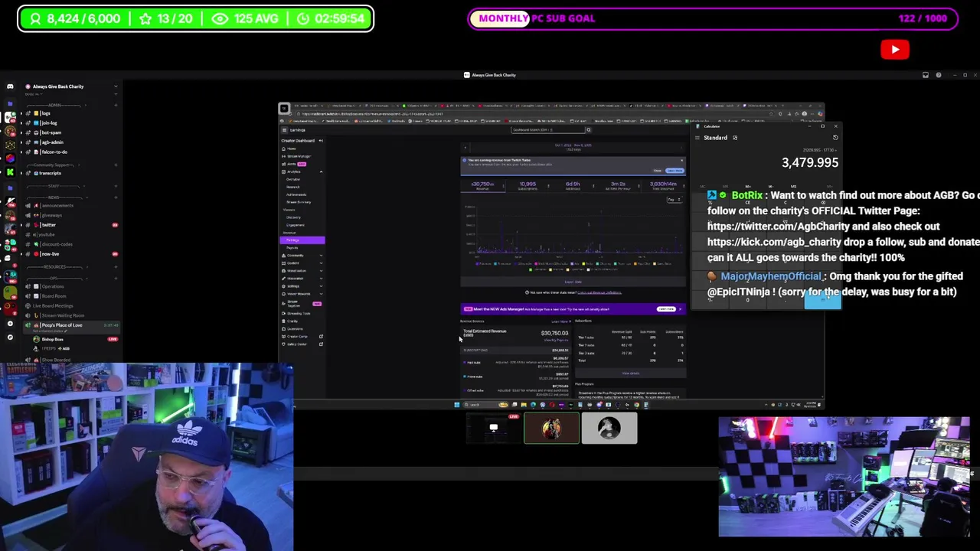Image resolution: width=980 pixels, height=551 pixels.
Task: Open Twitch dashboard hamburger menu icon
Action: pyautogui.click(x=285, y=130)
